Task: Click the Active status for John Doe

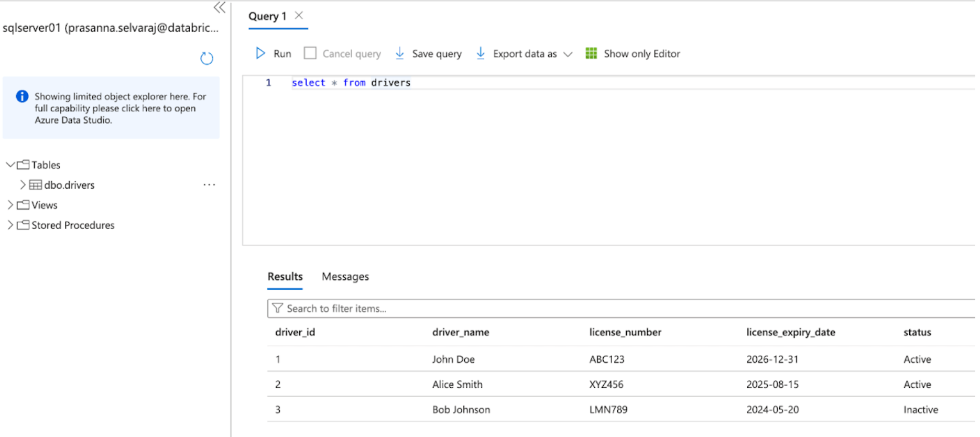Action: (917, 359)
